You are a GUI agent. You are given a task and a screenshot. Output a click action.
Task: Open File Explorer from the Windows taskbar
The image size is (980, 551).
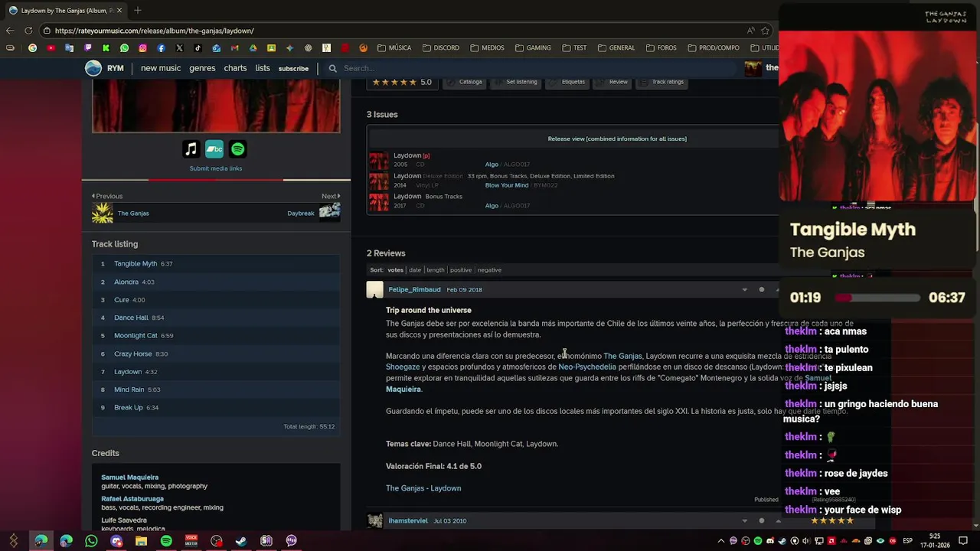tap(141, 541)
